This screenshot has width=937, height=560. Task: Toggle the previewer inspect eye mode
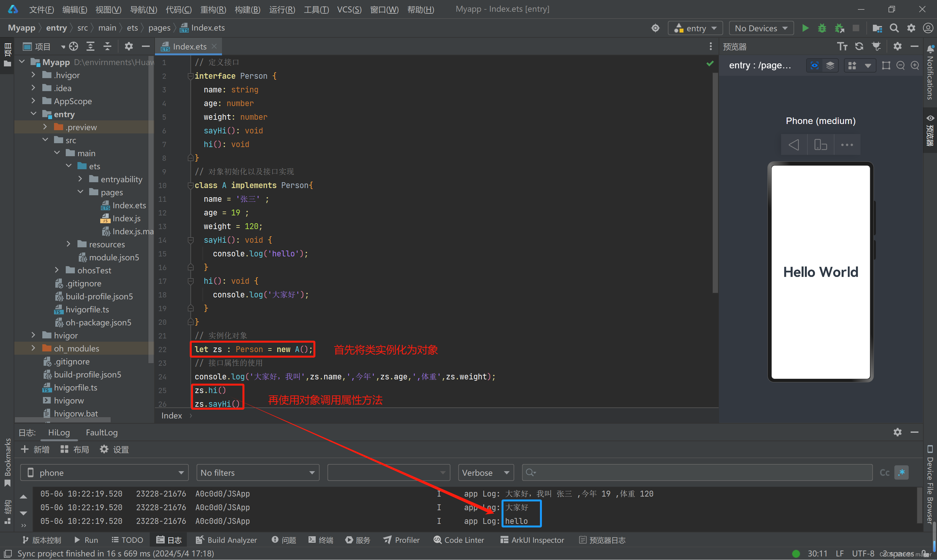coord(814,65)
